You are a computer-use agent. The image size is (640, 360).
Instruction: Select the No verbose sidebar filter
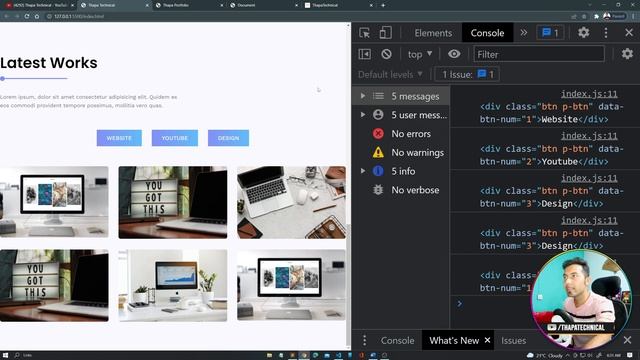pyautogui.click(x=401, y=190)
